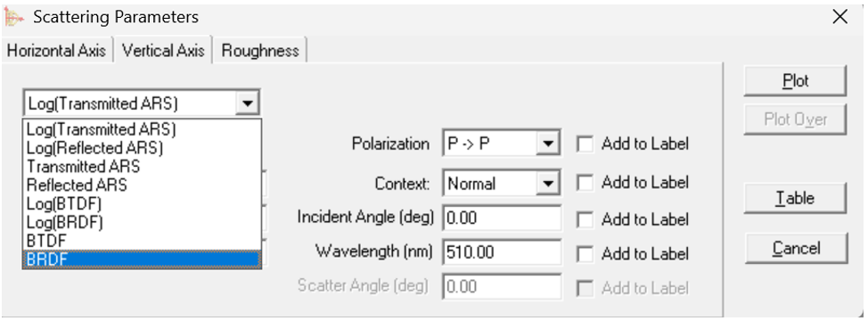Viewport: 868px width, 321px height.
Task: Tick Add to Label for Wavelength
Action: 585,254
